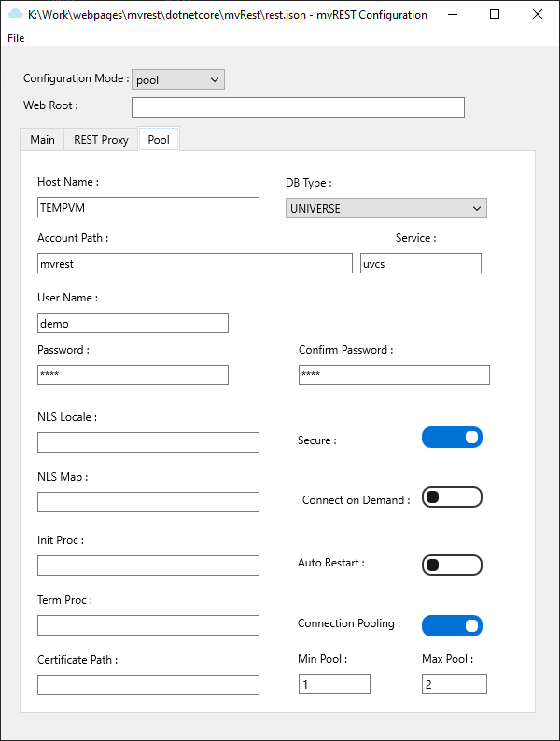Turn off Connection Pooling switch

click(452, 625)
